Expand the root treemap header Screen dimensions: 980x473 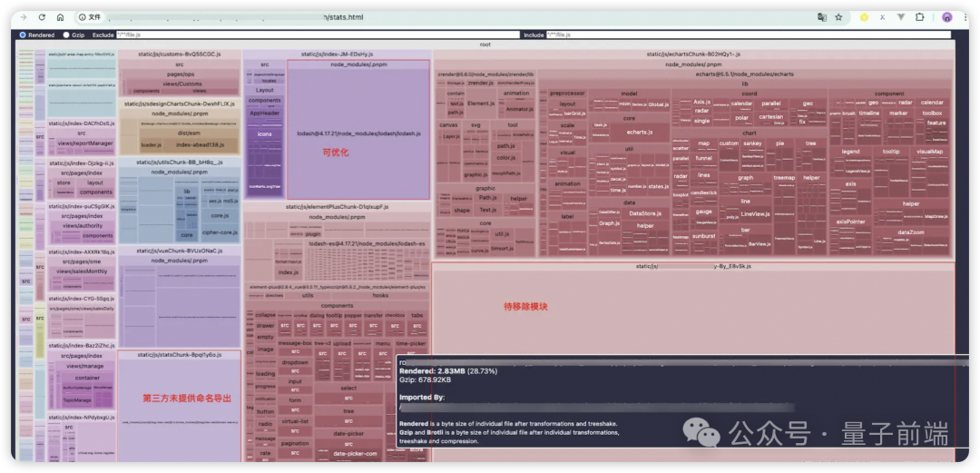[x=485, y=44]
